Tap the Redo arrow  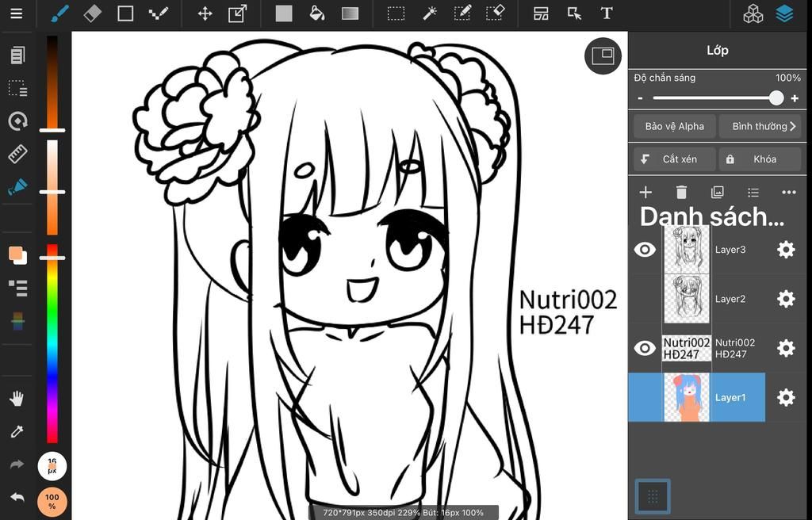(x=17, y=465)
